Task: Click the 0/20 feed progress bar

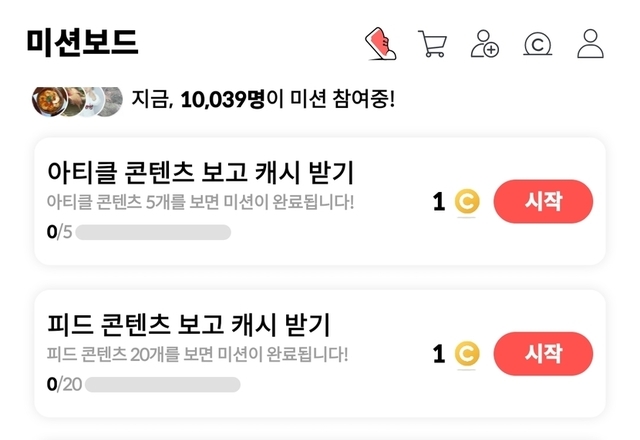Action: point(162,385)
